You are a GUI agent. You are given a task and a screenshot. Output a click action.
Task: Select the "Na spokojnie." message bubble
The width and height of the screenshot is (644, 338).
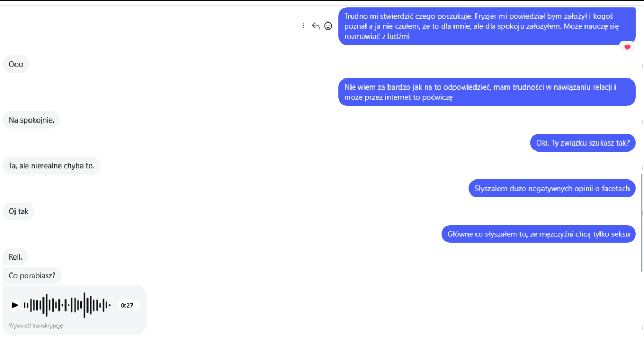(31, 120)
